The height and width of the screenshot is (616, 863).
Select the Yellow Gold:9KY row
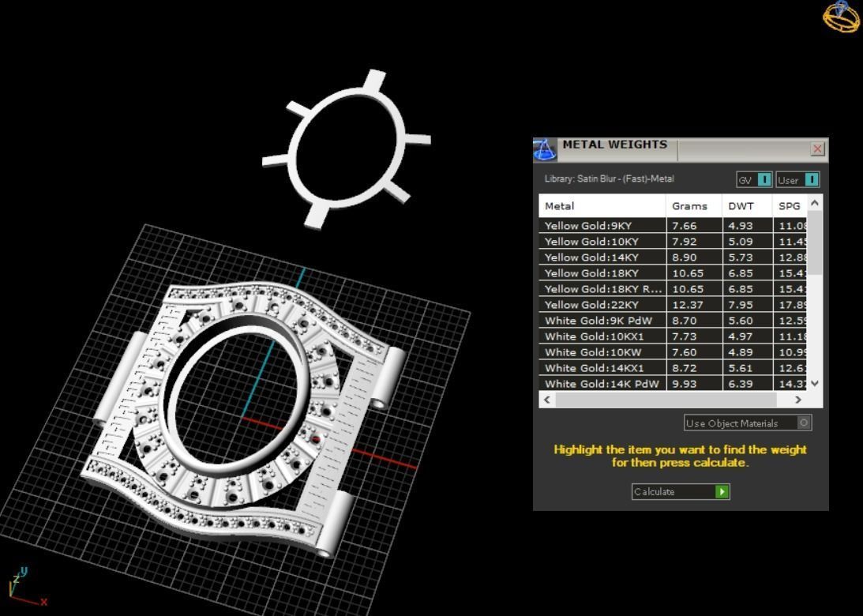[x=674, y=226]
